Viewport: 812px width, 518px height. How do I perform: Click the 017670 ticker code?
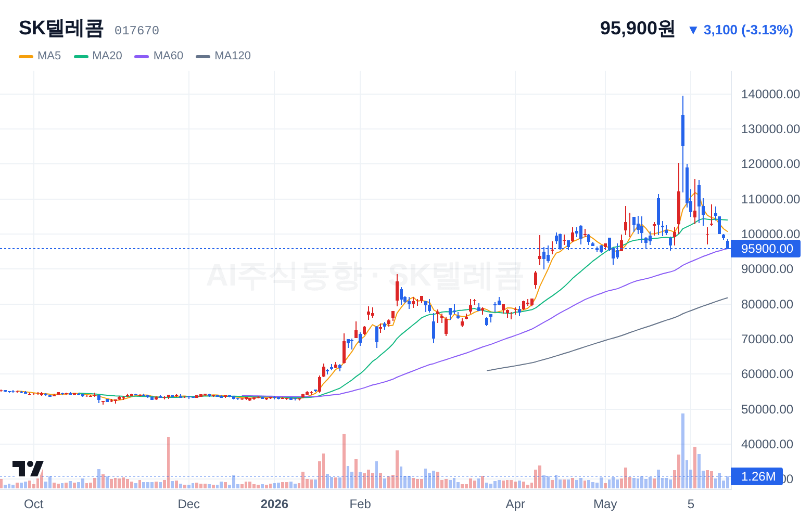point(137,31)
